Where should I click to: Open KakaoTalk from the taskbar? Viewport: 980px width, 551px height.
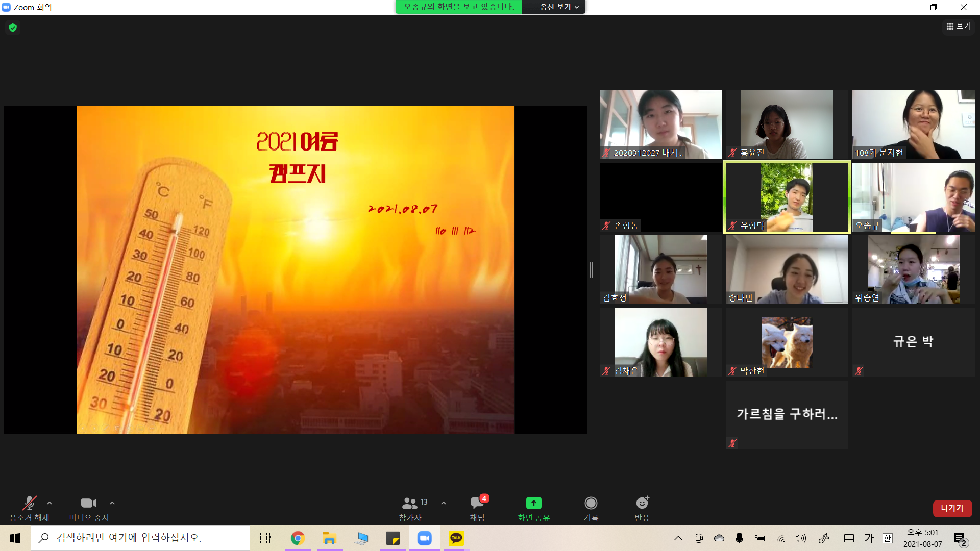(456, 538)
